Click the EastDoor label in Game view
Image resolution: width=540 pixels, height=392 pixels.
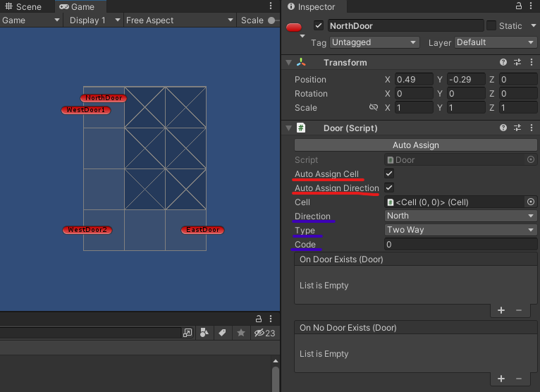pos(202,230)
